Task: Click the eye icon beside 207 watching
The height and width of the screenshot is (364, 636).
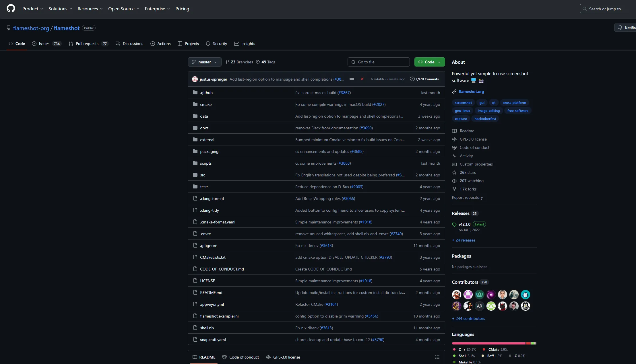Action: point(454,181)
